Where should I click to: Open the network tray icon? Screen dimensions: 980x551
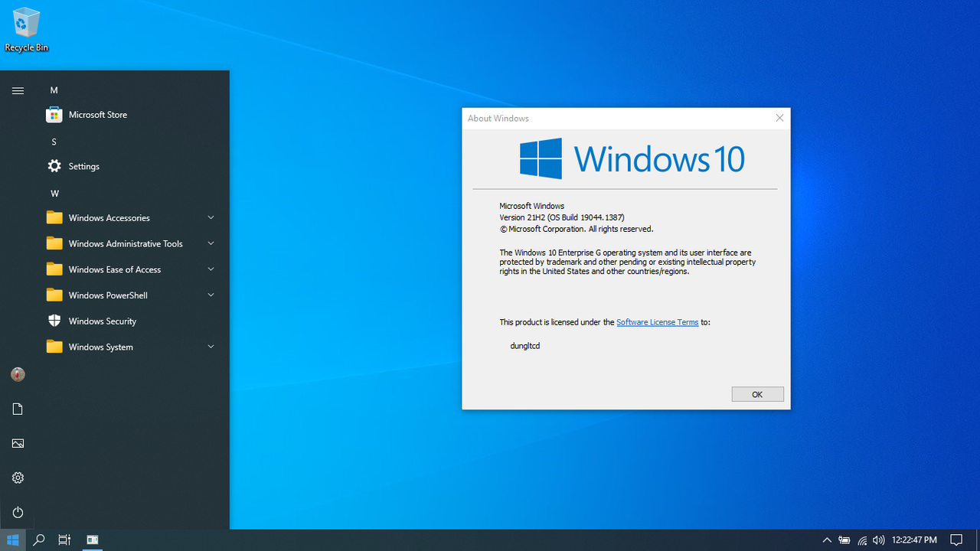(862, 540)
